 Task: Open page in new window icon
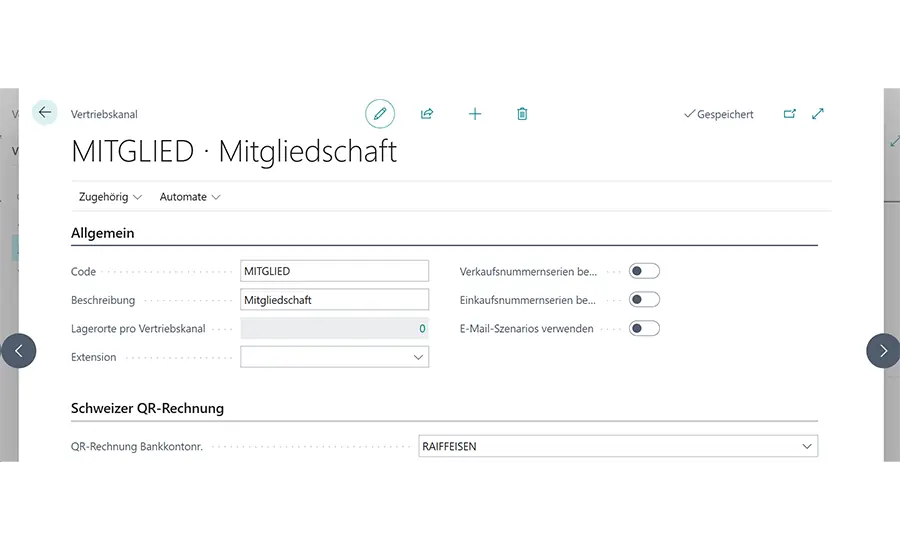click(790, 114)
